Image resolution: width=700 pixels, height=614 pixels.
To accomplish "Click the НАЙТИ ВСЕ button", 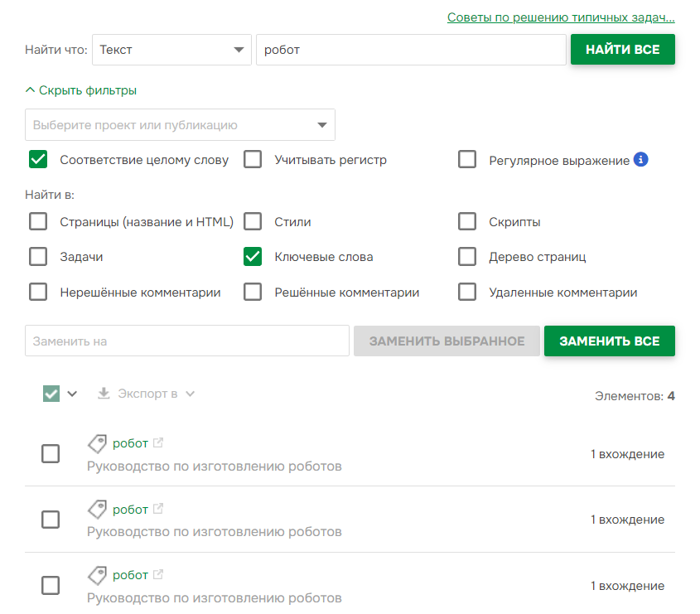I will 622,49.
